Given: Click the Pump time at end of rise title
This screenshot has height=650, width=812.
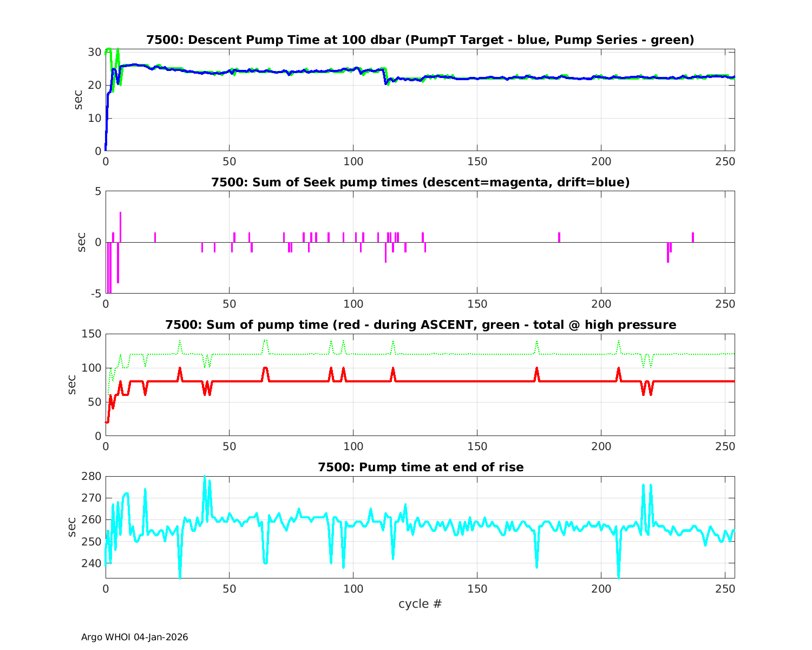Looking at the screenshot, I should [x=420, y=467].
